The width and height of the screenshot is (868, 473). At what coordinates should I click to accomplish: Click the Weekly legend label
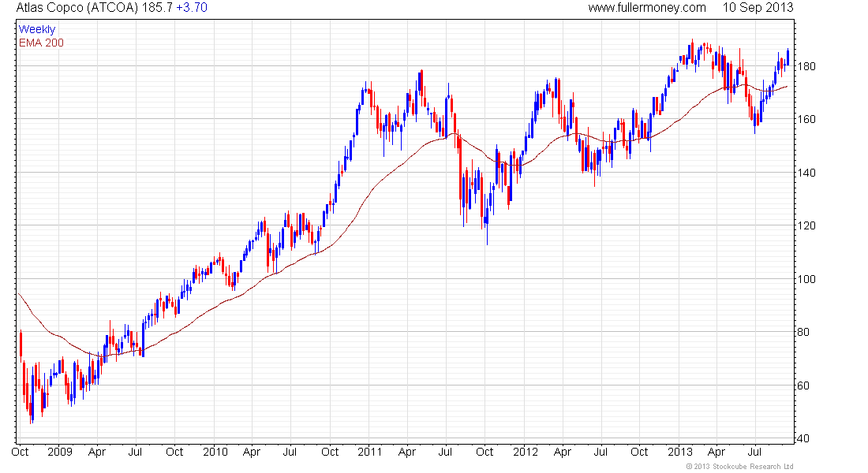[x=37, y=29]
